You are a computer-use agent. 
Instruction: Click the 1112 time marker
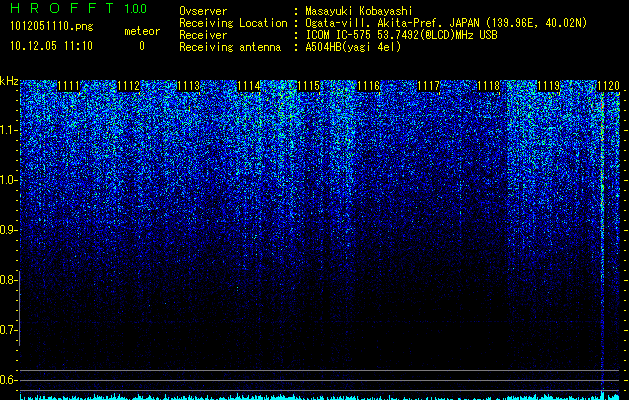(x=128, y=86)
